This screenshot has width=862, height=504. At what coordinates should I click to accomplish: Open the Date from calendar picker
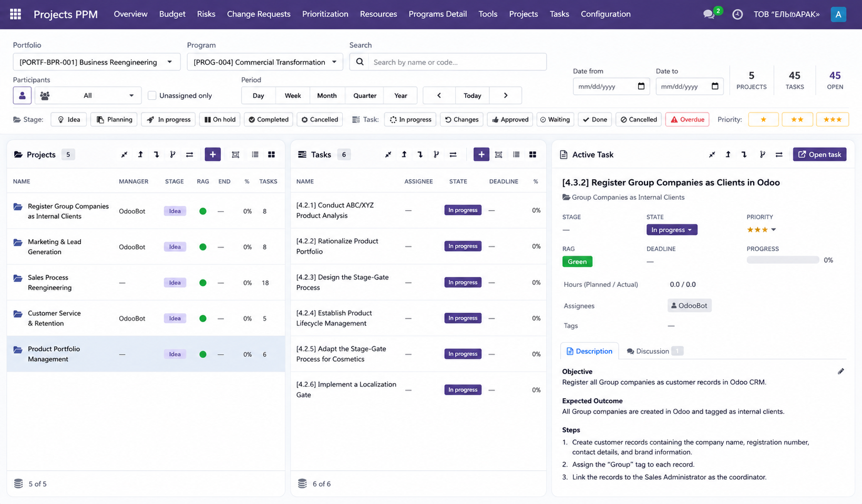641,86
